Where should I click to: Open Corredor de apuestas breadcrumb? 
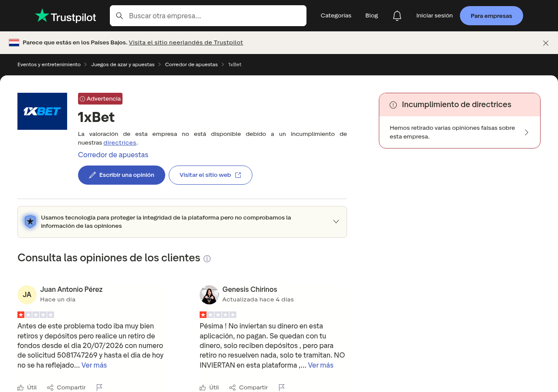pyautogui.click(x=191, y=64)
